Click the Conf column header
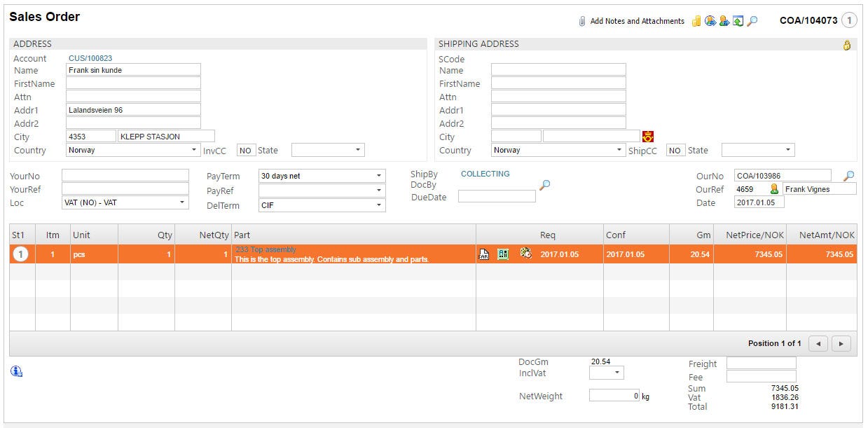The width and height of the screenshot is (868, 428). pos(636,235)
